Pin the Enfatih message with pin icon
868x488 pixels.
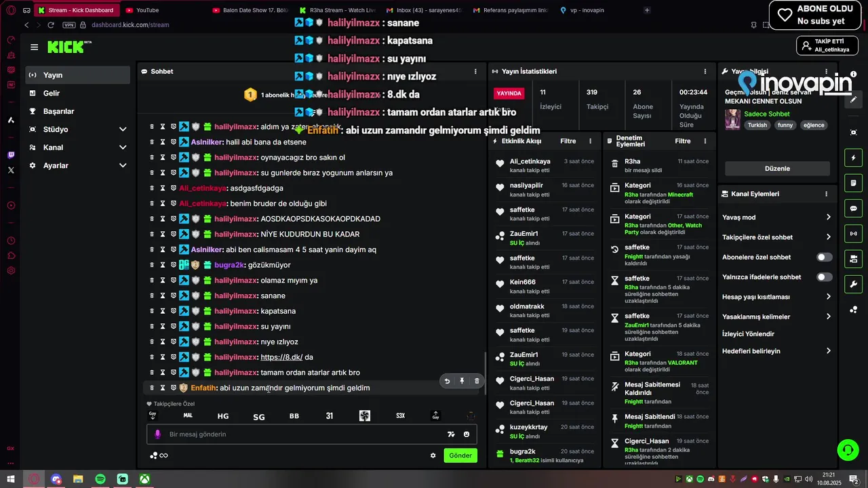462,381
